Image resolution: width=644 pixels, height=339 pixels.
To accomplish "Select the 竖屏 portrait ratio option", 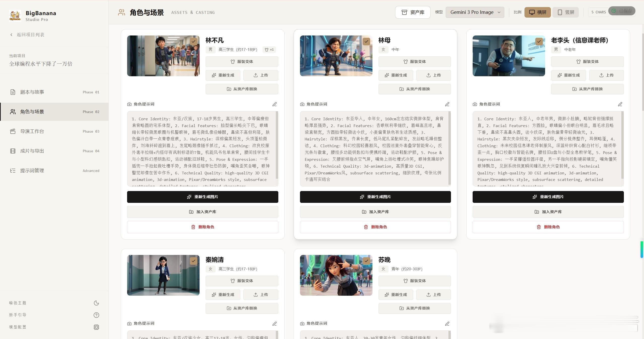I will click(565, 12).
